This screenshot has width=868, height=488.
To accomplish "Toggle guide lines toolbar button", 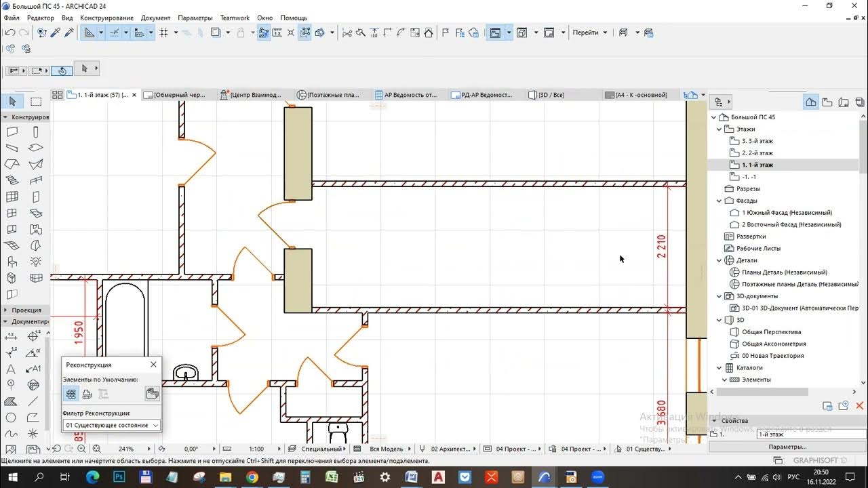I will [90, 33].
